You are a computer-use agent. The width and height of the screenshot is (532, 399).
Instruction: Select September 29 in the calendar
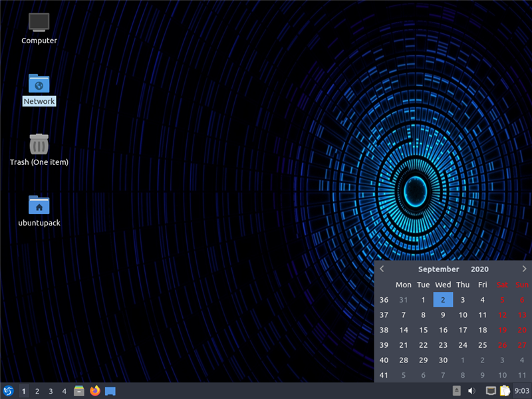pyautogui.click(x=423, y=360)
